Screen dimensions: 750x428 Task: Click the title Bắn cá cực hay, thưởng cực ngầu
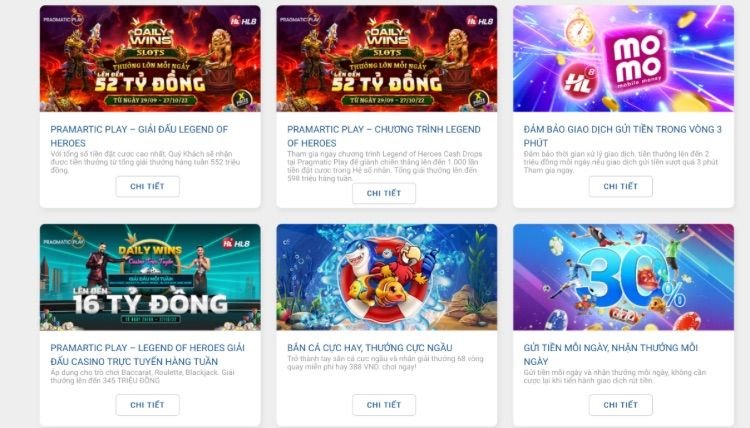pos(370,348)
